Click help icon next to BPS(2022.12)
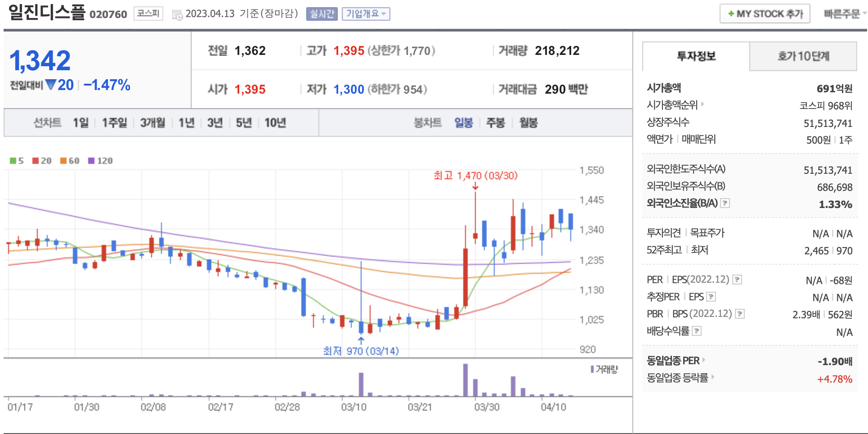 [740, 314]
